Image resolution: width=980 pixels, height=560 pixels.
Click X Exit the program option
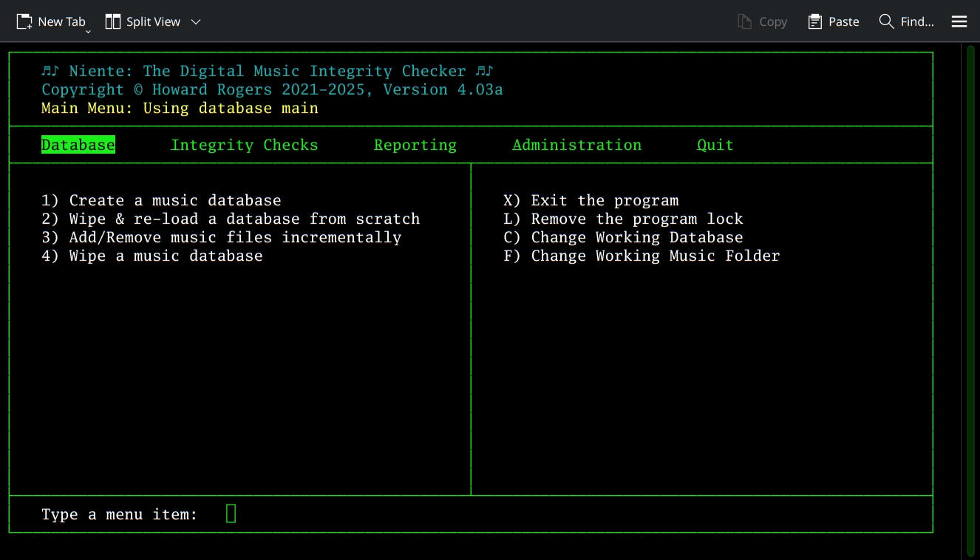click(x=591, y=199)
